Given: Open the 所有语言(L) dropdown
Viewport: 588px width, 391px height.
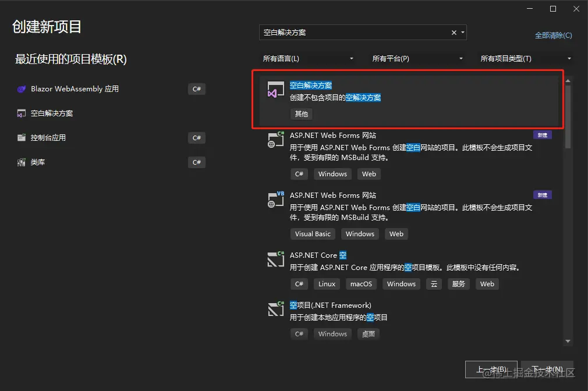Looking at the screenshot, I should pyautogui.click(x=308, y=59).
